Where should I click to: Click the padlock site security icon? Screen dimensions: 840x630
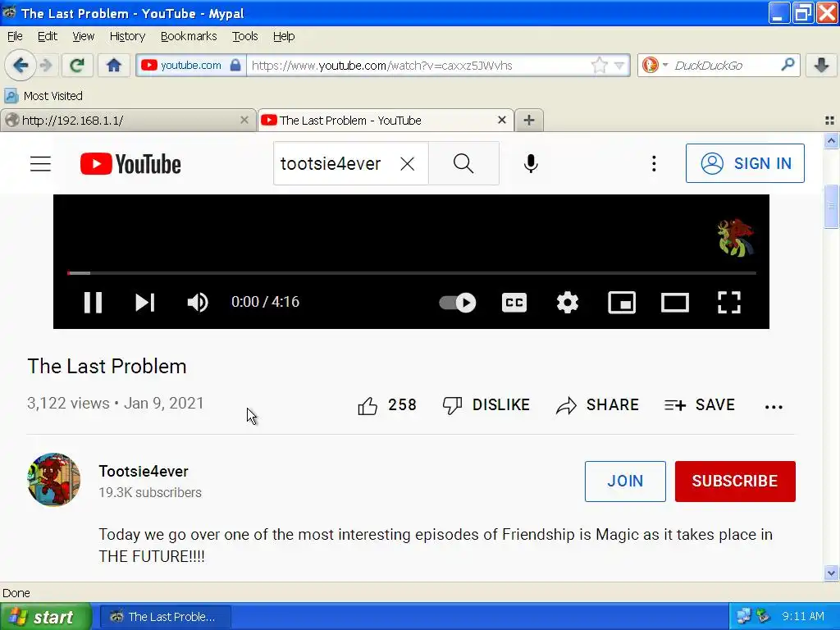click(x=235, y=66)
